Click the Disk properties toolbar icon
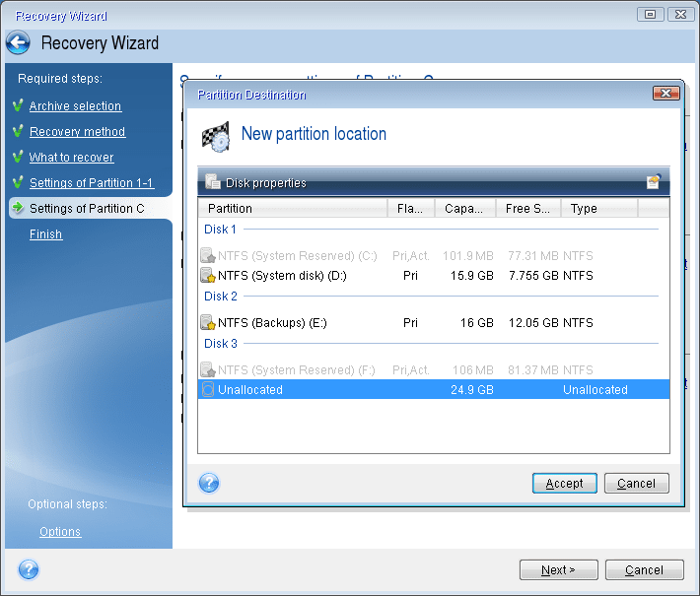The height and width of the screenshot is (596, 700). tap(213, 182)
